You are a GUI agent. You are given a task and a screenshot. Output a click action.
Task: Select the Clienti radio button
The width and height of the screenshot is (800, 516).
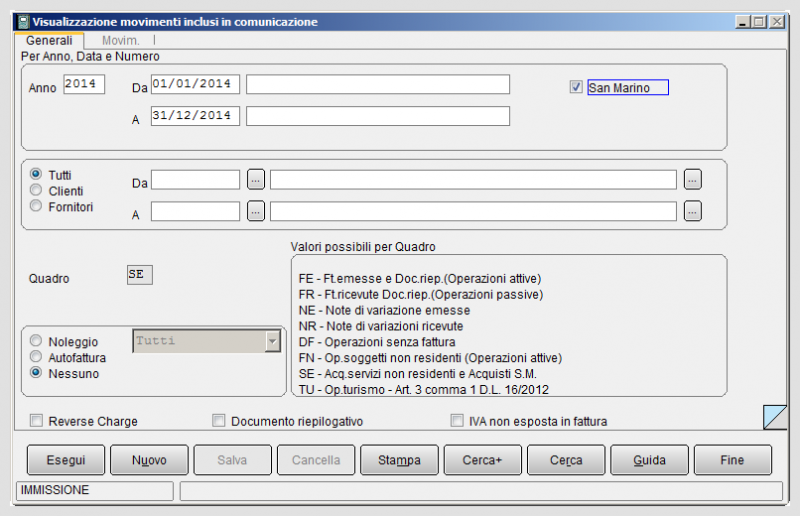36,190
